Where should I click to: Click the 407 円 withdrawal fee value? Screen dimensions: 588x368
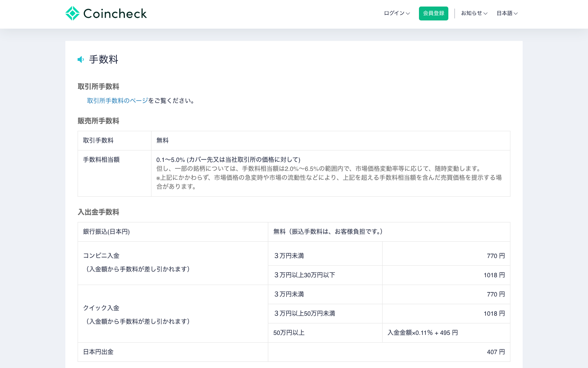click(496, 352)
